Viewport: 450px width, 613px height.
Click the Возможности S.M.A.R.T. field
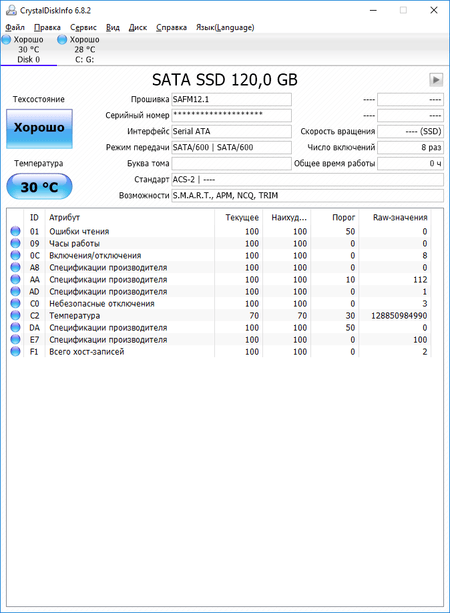pyautogui.click(x=308, y=195)
